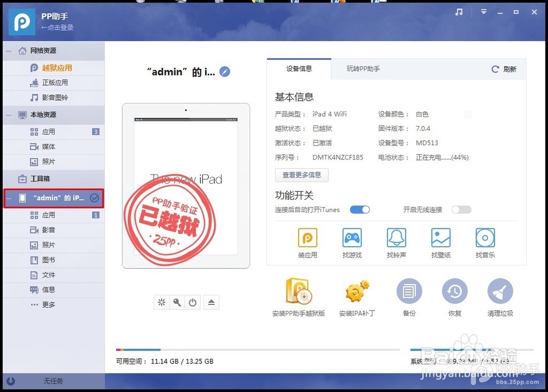
Task: Collapse the 本地资源 section
Action: pos(9,115)
